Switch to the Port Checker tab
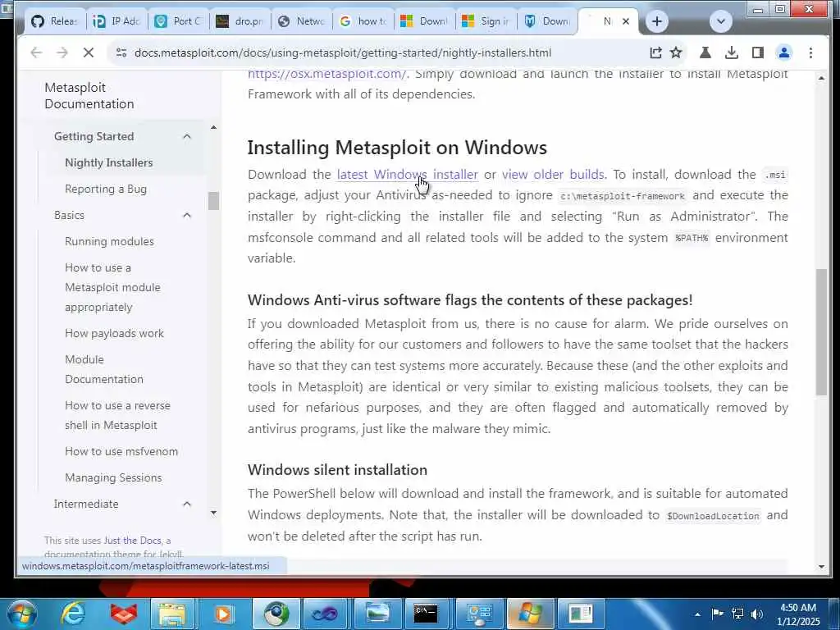This screenshot has width=840, height=630. (178, 21)
